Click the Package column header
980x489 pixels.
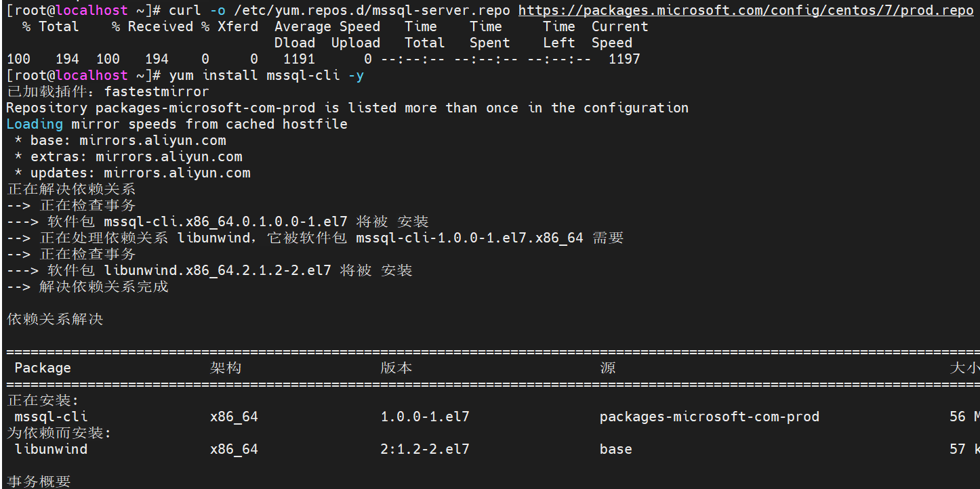pyautogui.click(x=43, y=368)
